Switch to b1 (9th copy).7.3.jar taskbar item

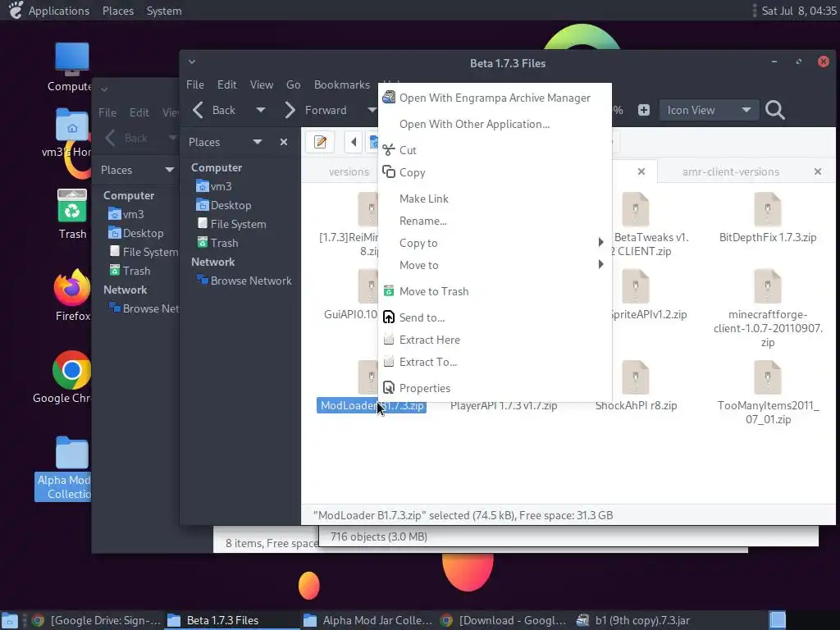pyautogui.click(x=633, y=620)
